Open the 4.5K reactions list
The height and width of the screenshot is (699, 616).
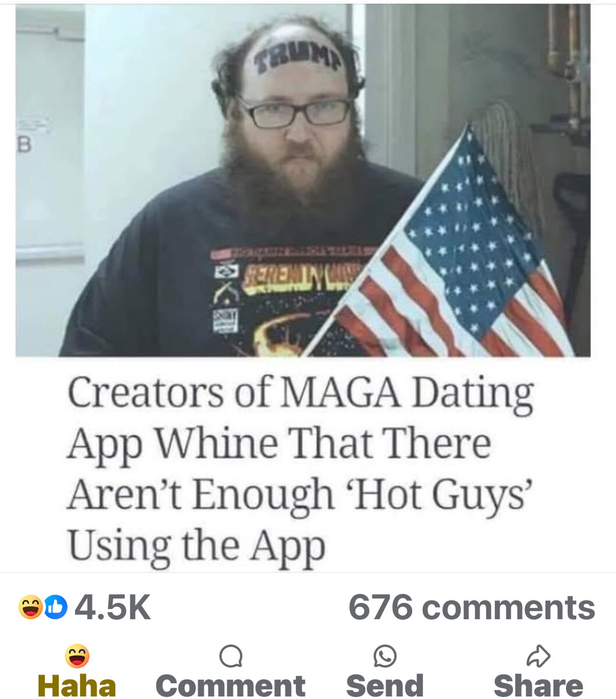(112, 608)
